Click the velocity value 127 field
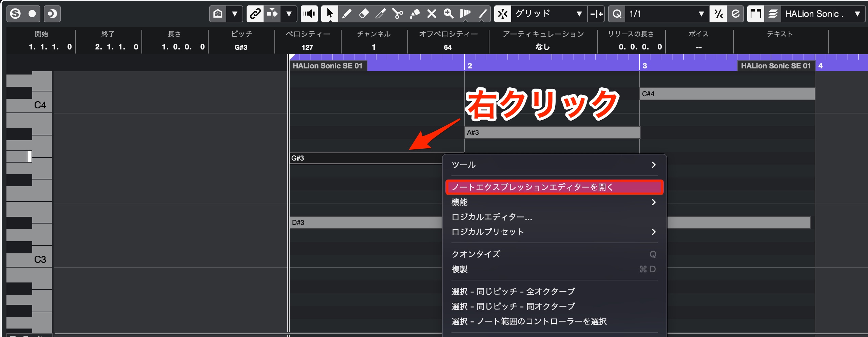Viewport: 868px width, 337px height. click(308, 47)
